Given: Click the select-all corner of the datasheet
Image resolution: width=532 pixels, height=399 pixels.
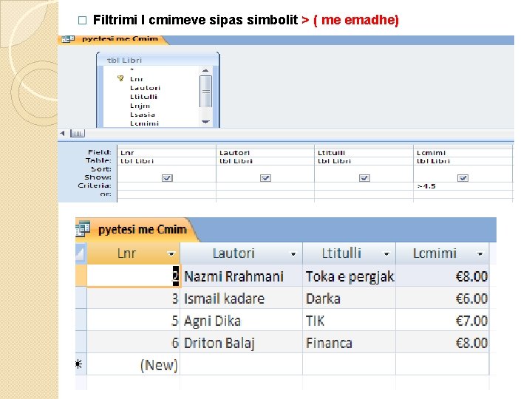Looking at the screenshot, I should pyautogui.click(x=81, y=253).
